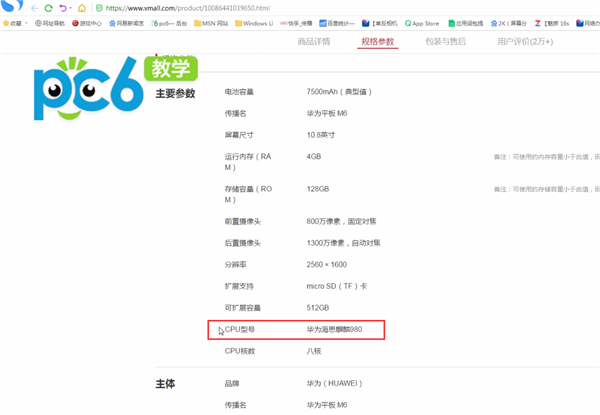Click the 前置摄像头 label

[243, 221]
